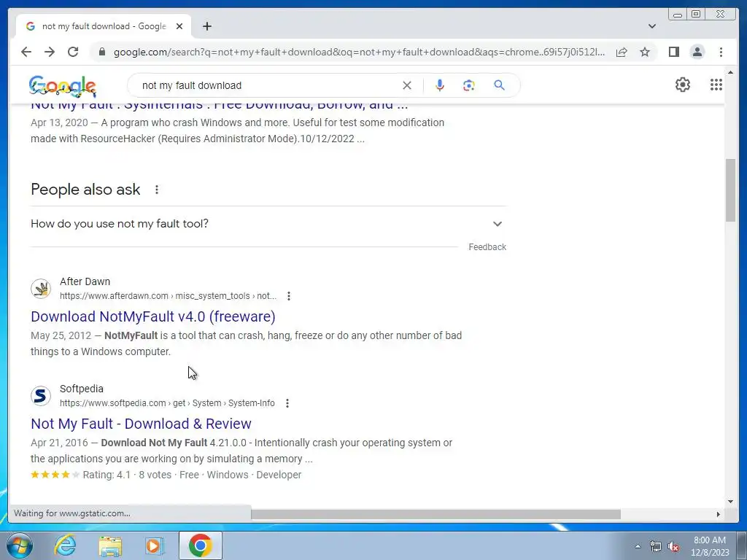Open the Chrome profile menu
Image resolution: width=747 pixels, height=560 pixels.
(x=697, y=52)
